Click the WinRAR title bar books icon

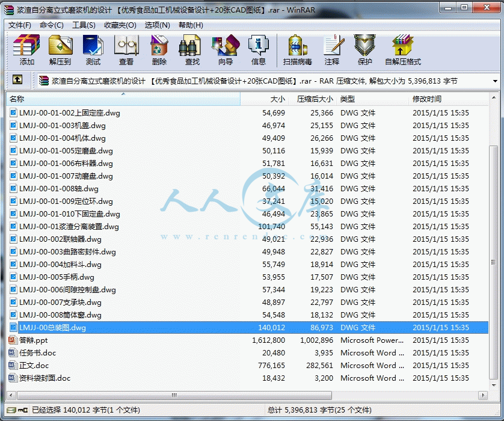pyautogui.click(x=9, y=10)
